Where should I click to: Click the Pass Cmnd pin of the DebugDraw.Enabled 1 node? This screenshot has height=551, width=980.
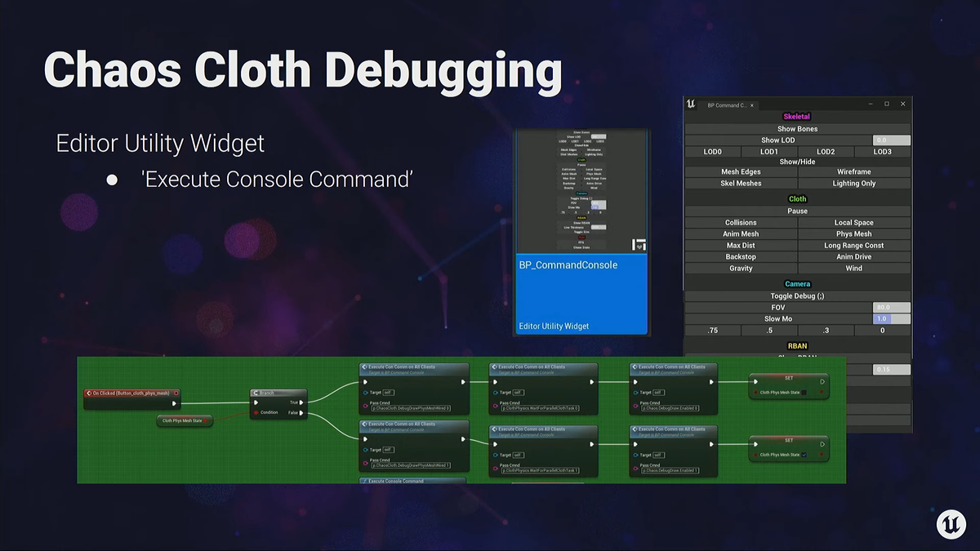(x=635, y=469)
